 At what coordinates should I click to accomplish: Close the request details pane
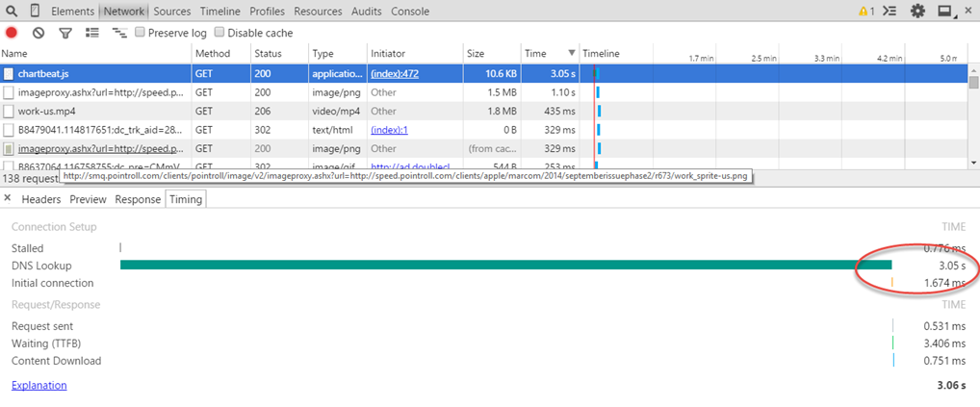(8, 199)
